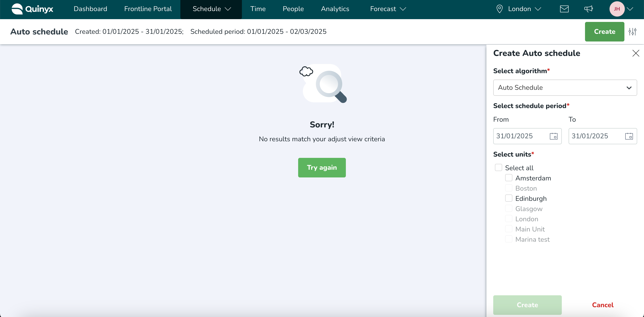
Task: Expand the Schedule menu chevron
Action: (228, 9)
